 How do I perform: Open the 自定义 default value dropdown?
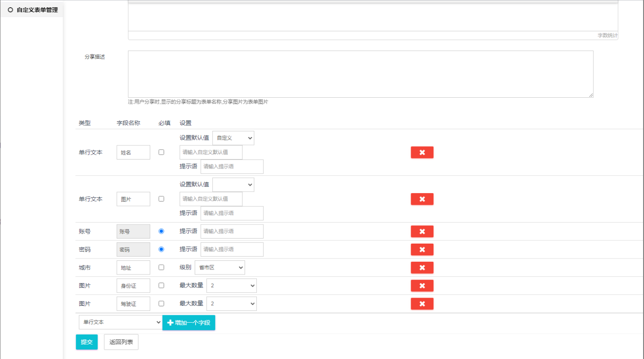click(233, 138)
